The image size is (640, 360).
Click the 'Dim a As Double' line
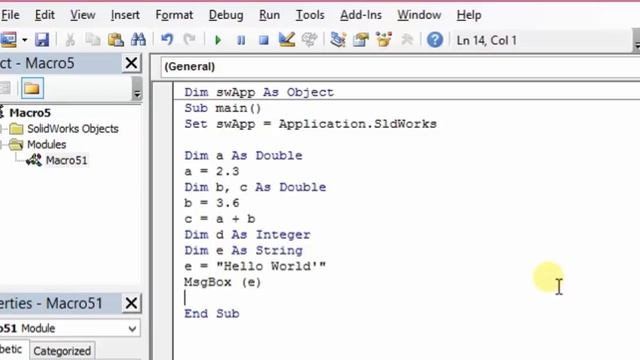[x=243, y=156]
